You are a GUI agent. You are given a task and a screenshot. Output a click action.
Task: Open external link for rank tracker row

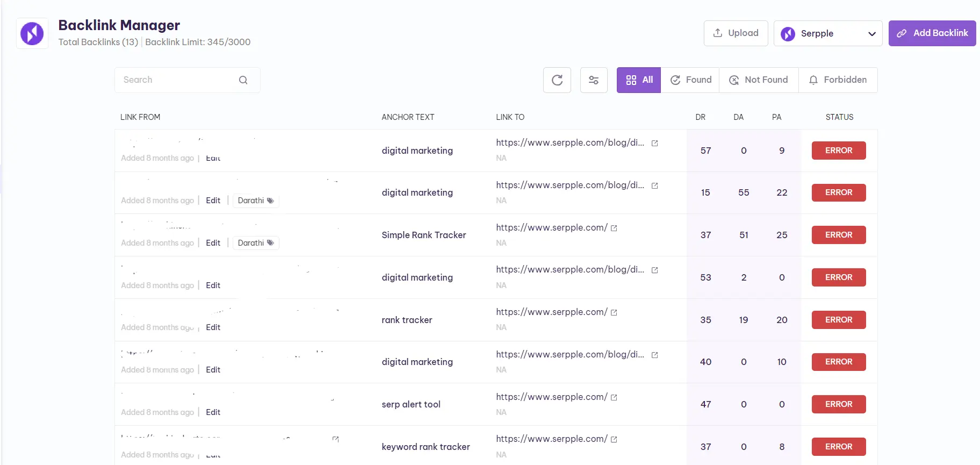pyautogui.click(x=614, y=313)
